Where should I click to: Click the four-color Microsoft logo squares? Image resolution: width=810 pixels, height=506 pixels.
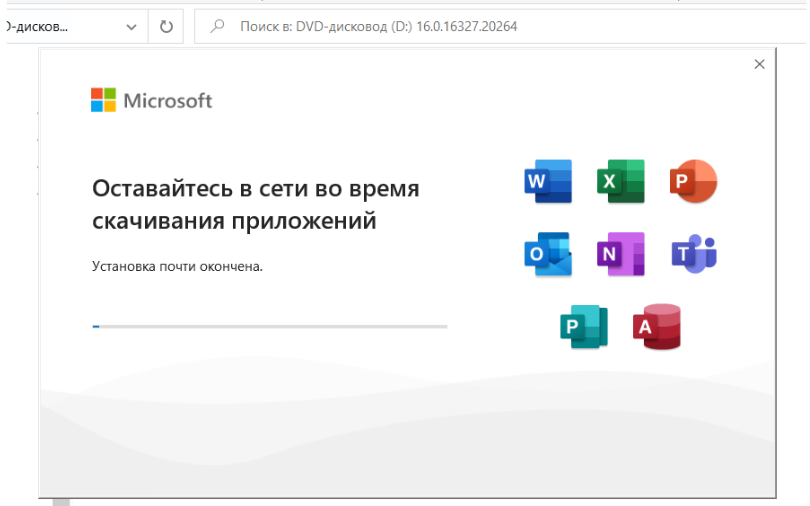[103, 100]
